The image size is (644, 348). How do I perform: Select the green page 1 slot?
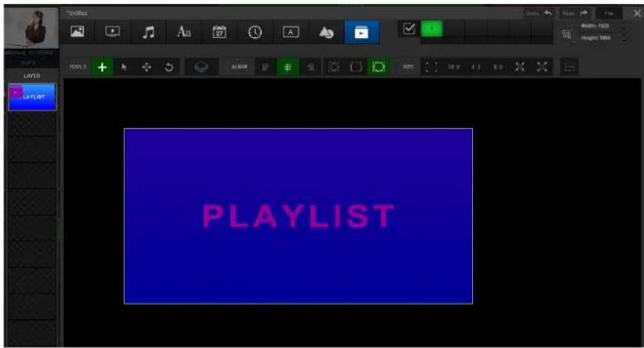pos(431,29)
